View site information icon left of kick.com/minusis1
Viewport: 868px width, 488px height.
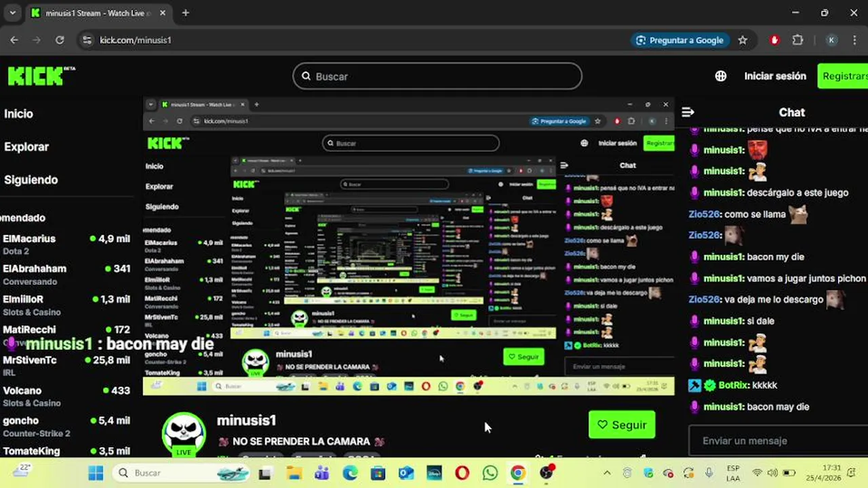87,40
